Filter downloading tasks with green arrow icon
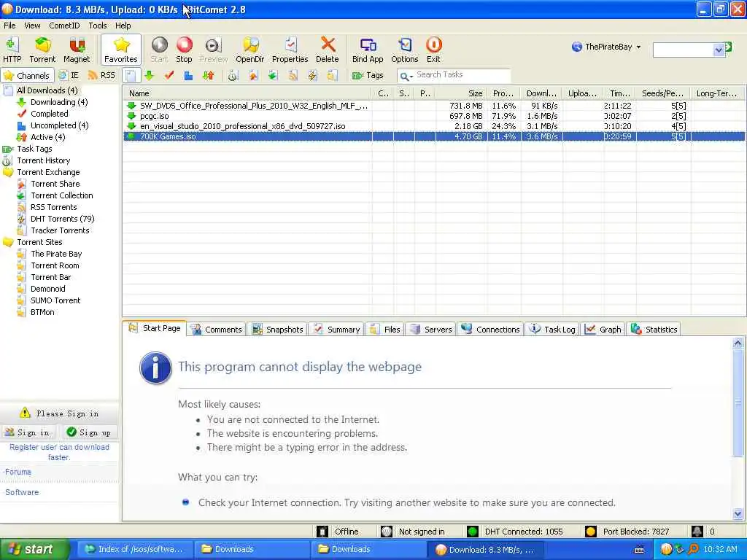Screen dimensions: 747x560 (150, 75)
